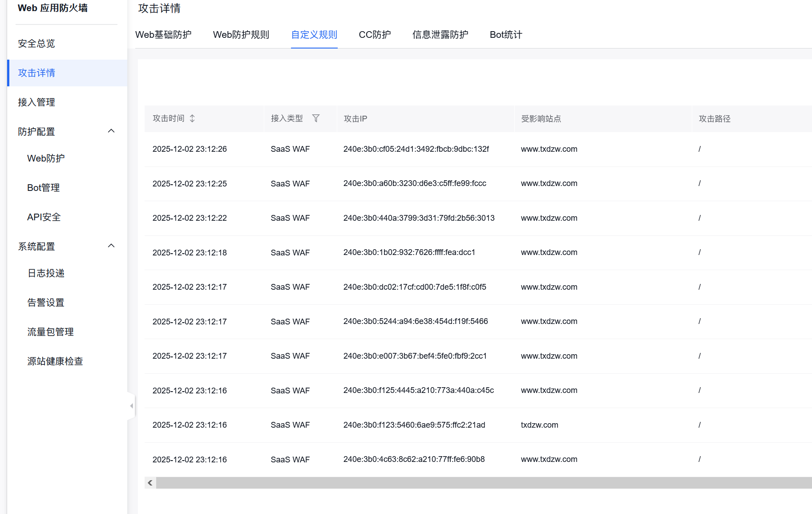Screen dimensions: 812x514
Task: Collapse the left sidebar via the arrow handle
Action: pos(131,405)
